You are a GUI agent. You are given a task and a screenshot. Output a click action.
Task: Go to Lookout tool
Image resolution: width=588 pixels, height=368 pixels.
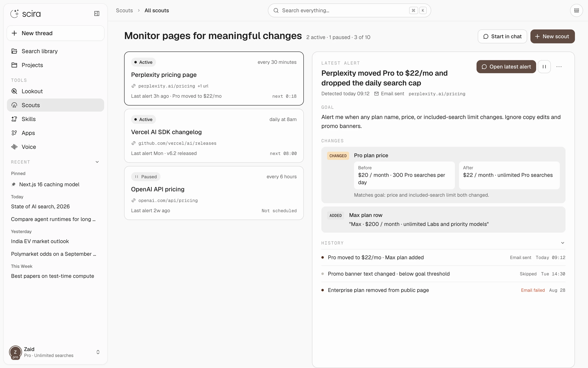(x=55, y=91)
